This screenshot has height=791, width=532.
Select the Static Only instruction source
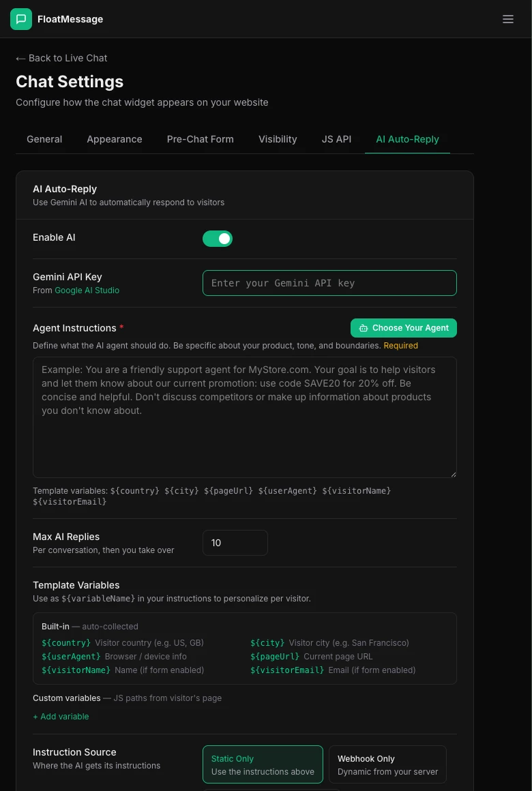pos(263,764)
